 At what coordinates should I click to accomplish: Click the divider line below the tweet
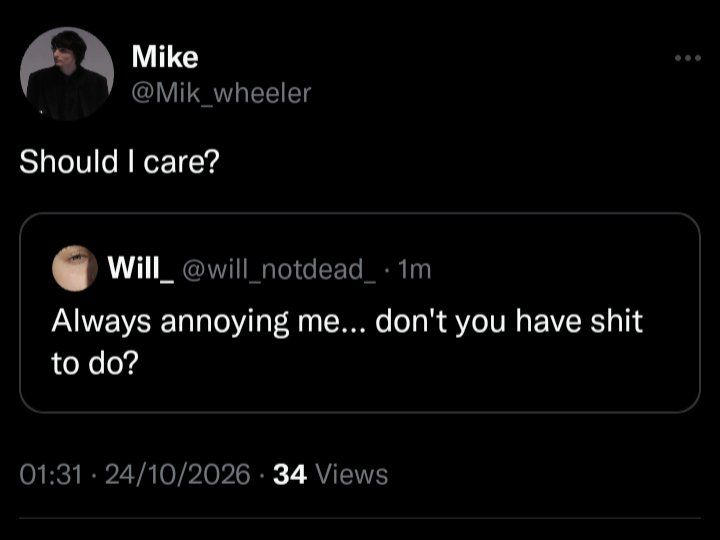pos(360,519)
